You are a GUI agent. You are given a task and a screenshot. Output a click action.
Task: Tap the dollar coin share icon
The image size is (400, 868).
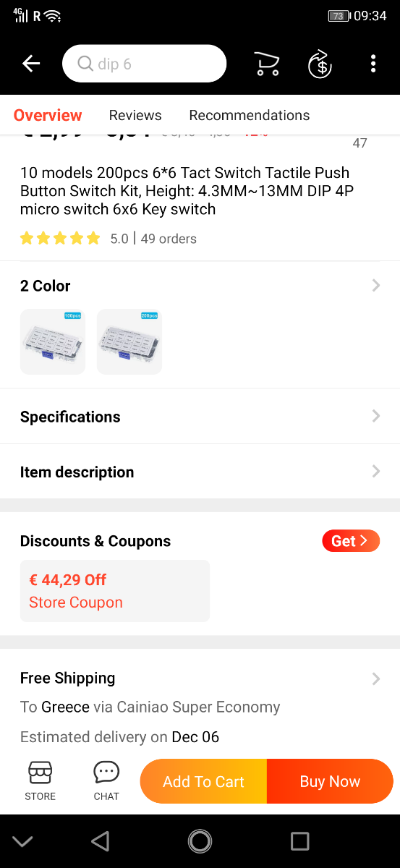click(320, 64)
